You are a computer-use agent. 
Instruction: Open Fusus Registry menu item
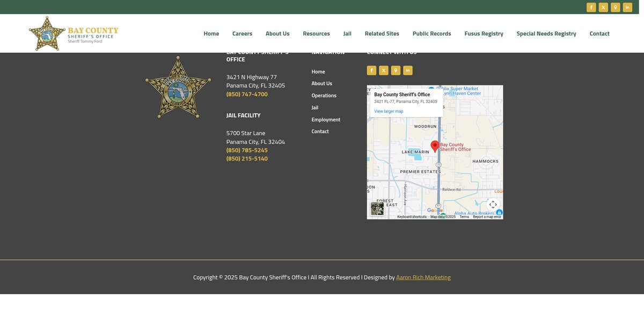tap(484, 33)
